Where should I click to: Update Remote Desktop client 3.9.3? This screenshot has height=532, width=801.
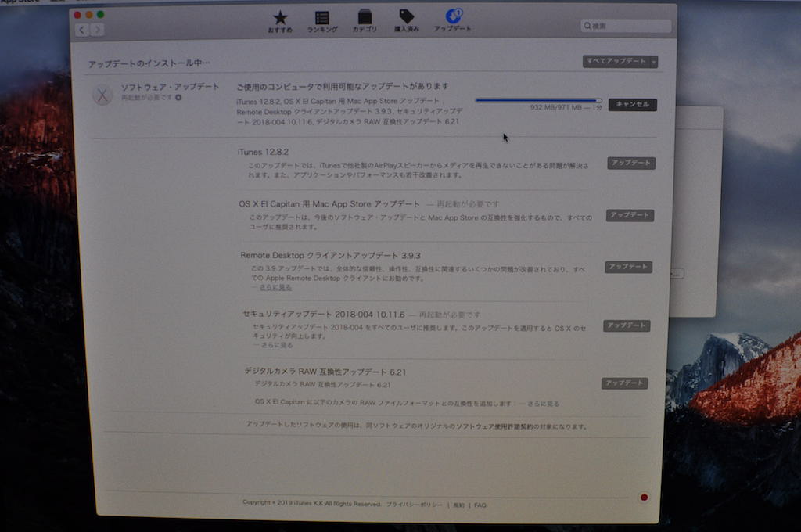click(629, 267)
